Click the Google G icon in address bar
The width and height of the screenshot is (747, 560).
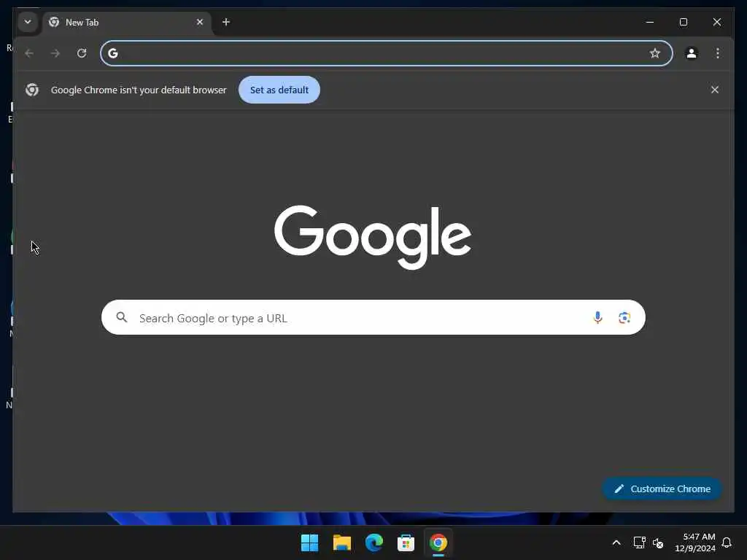113,53
